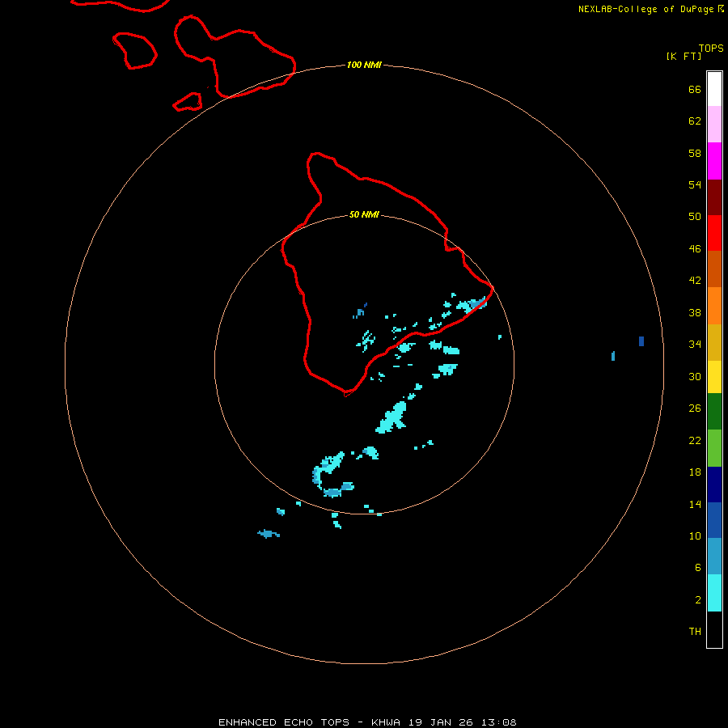728x728 pixels.
Task: Click the 50 NMI range ring label
Action: tap(364, 214)
